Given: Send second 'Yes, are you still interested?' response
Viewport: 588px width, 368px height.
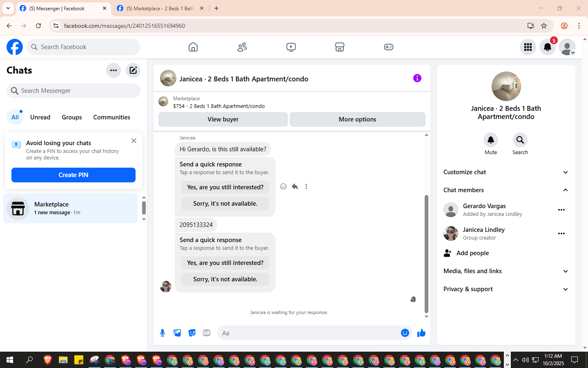Looking at the screenshot, I should click(225, 263).
